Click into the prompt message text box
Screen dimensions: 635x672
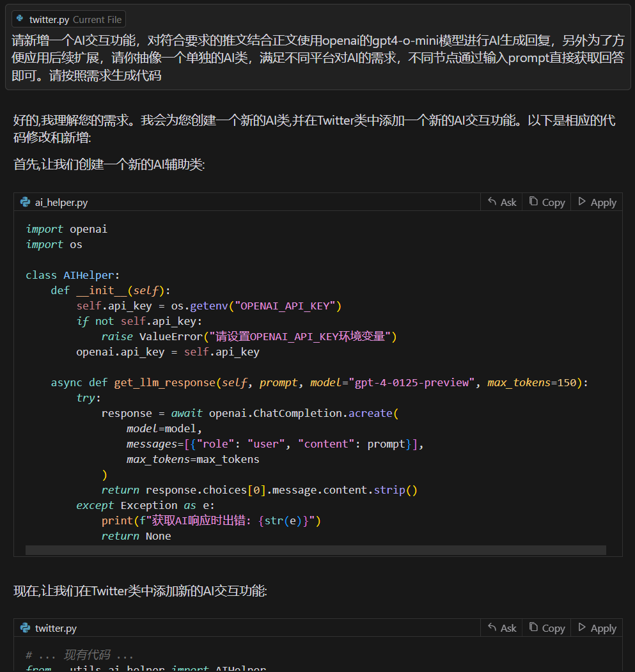(317, 58)
